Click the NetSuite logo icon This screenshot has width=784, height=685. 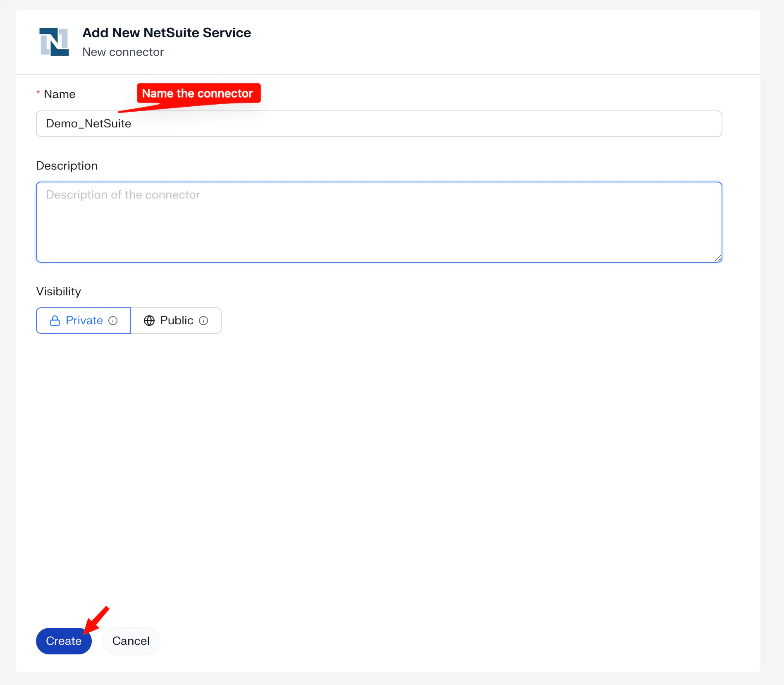[54, 42]
